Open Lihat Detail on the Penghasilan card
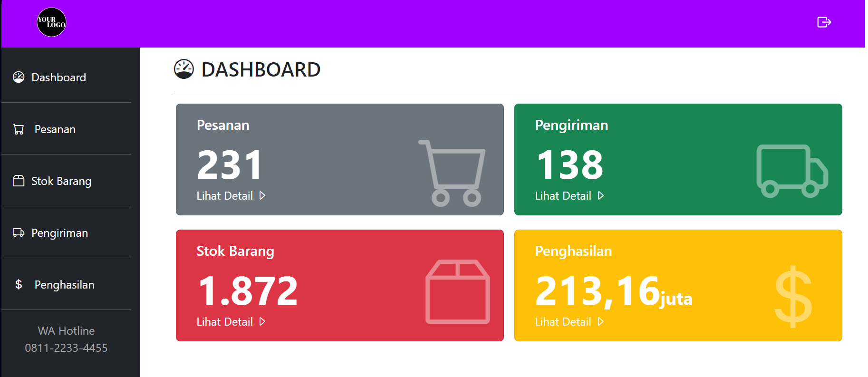This screenshot has width=868, height=377. pos(569,322)
